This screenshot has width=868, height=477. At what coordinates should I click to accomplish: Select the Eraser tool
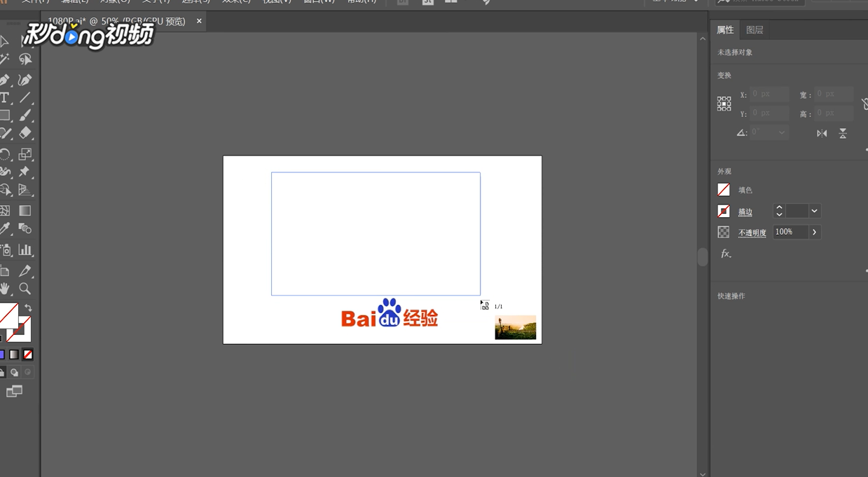[25, 133]
